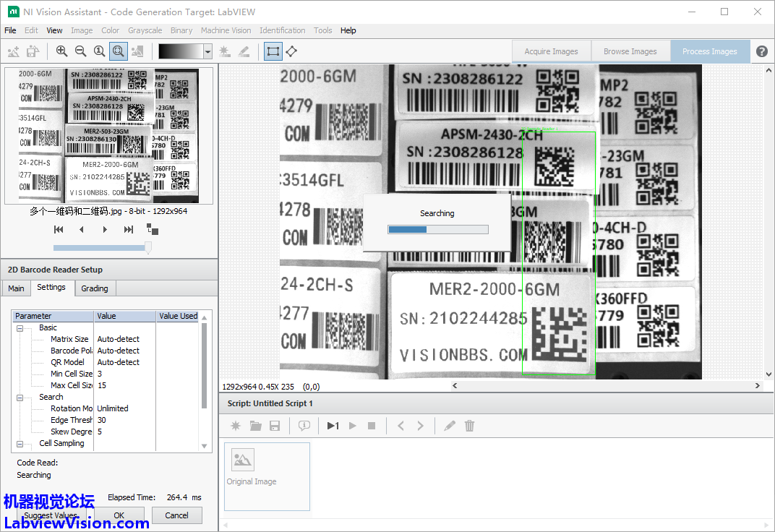Select the Rectangle ROI tool
The width and height of the screenshot is (775, 532).
click(x=273, y=51)
